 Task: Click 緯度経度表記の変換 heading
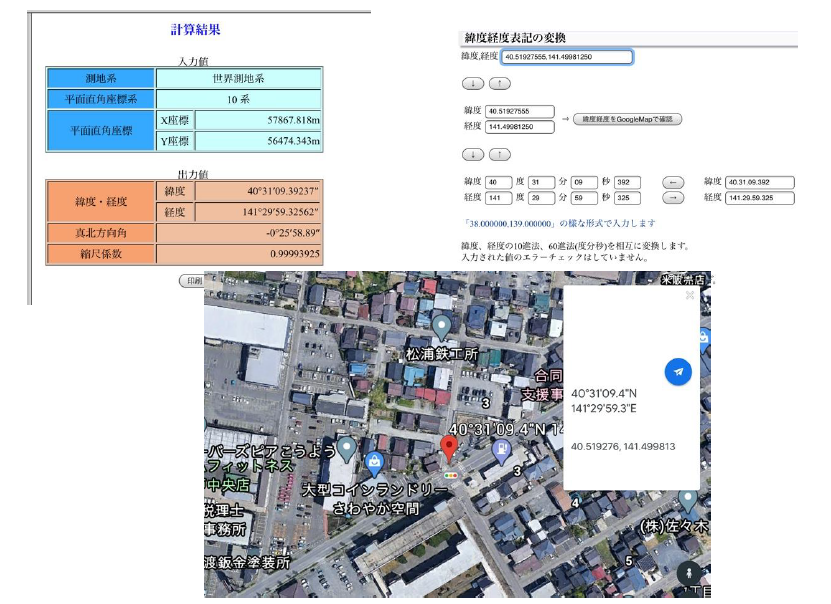pos(515,38)
